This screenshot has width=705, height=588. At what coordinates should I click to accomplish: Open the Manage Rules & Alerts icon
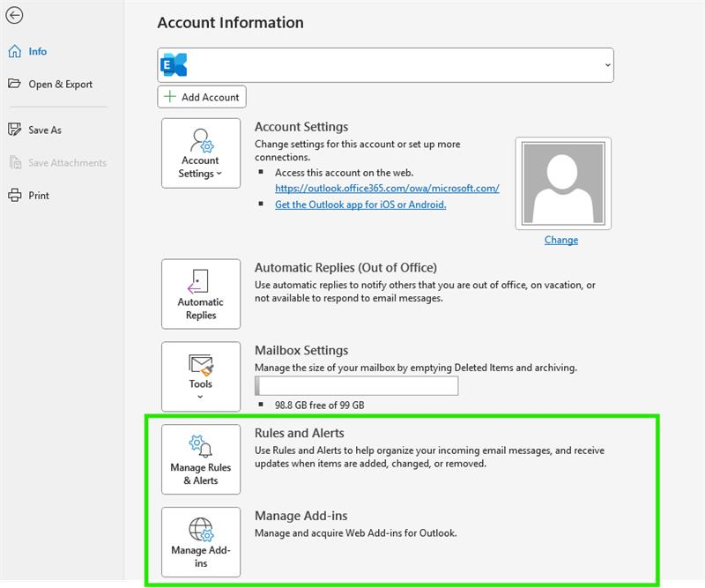point(200,449)
